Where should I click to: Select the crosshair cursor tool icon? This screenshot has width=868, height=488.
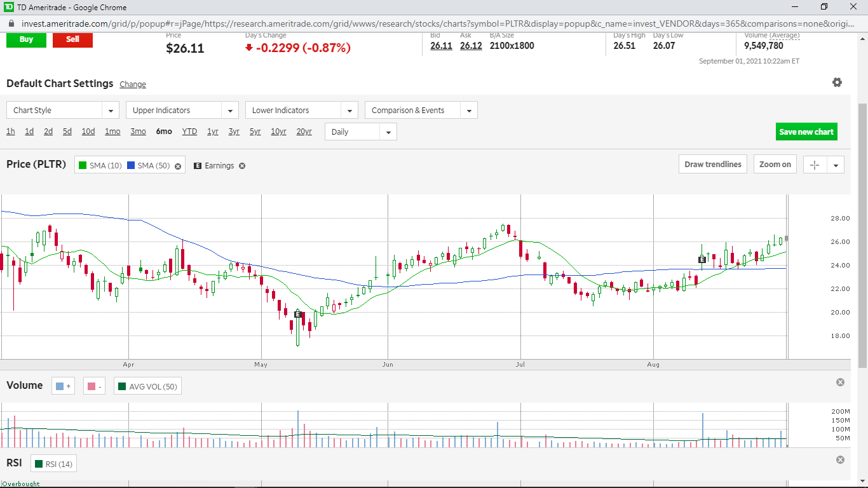[815, 165]
